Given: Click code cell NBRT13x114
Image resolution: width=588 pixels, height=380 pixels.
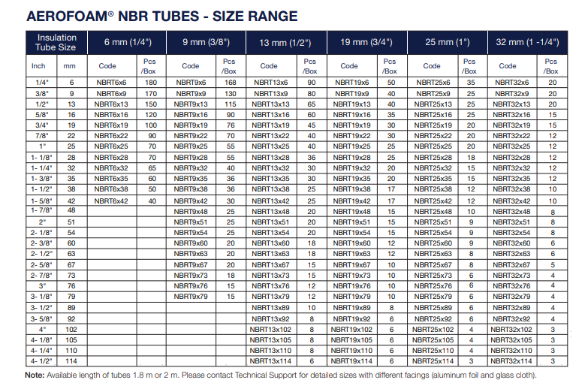Looking at the screenshot, I should point(270,361).
